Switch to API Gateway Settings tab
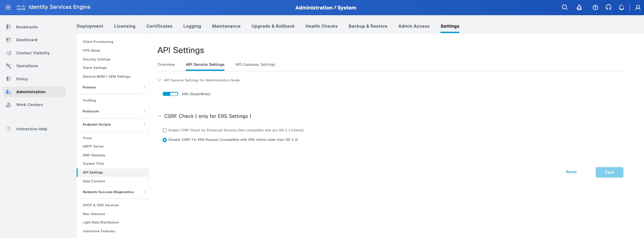The height and width of the screenshot is (238, 644). pos(255,64)
